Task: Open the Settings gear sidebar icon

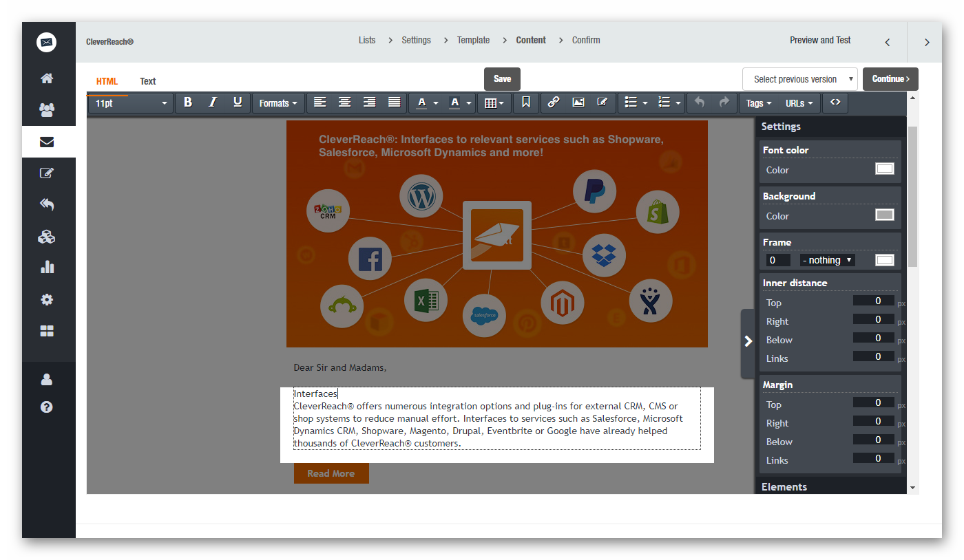Action: click(x=47, y=300)
